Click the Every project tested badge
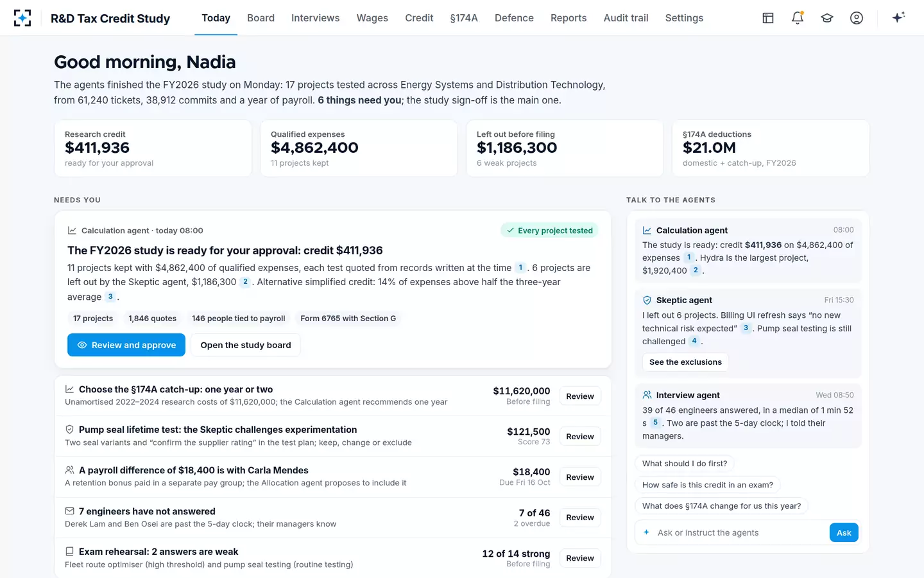Viewport: 924px width, 578px height. (549, 231)
